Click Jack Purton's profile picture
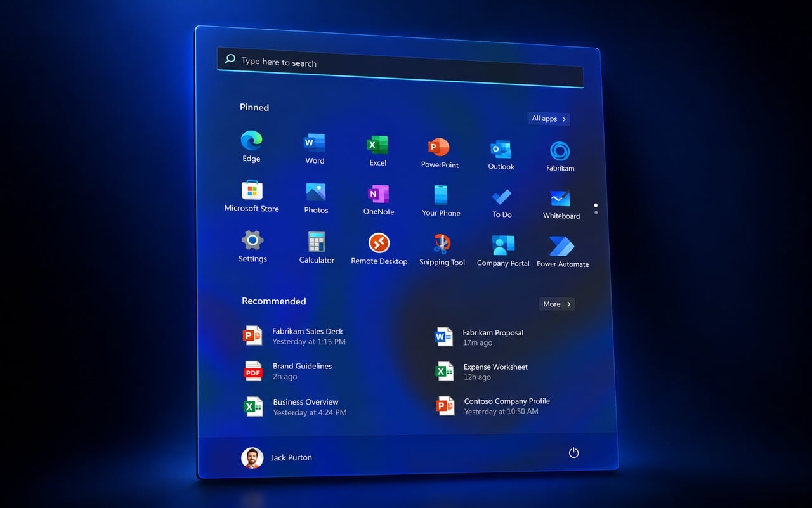The image size is (812, 508). tap(252, 458)
